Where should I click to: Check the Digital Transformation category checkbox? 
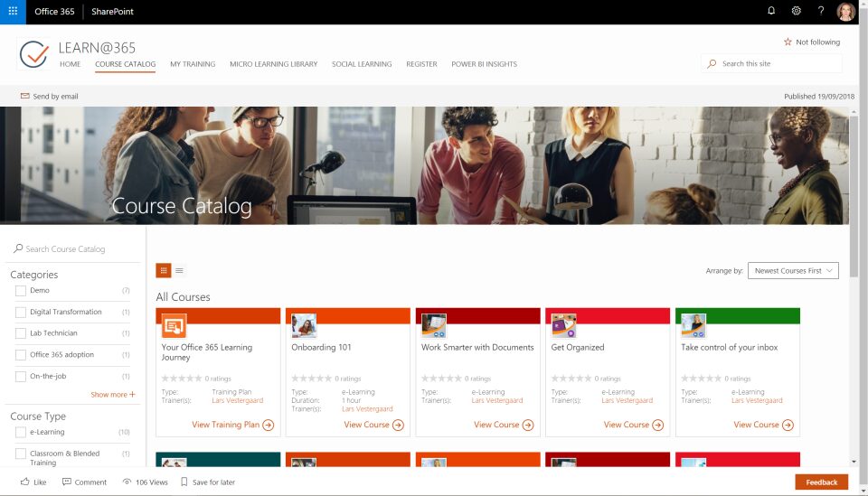click(x=21, y=312)
